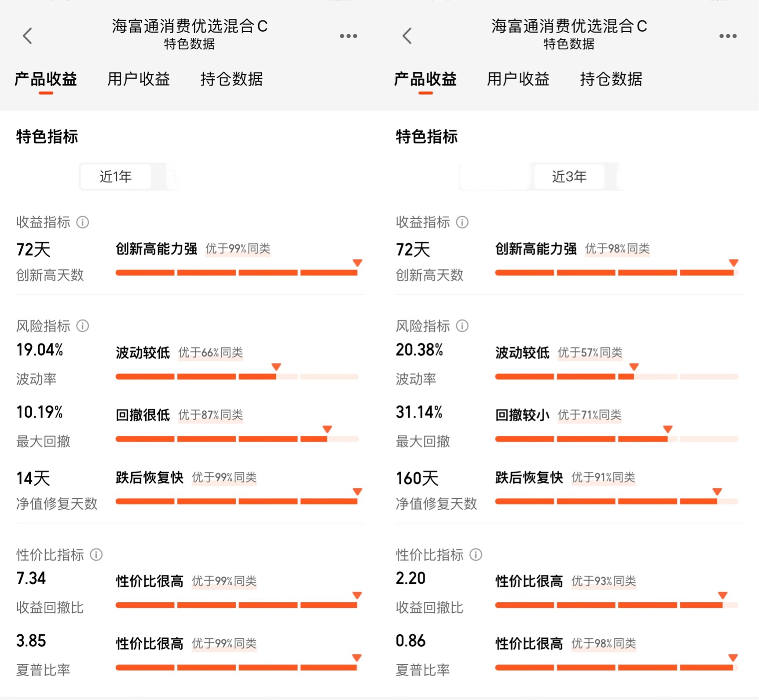Click the 优于71%同类 drawdown label
The image size is (759, 700).
coord(590,415)
